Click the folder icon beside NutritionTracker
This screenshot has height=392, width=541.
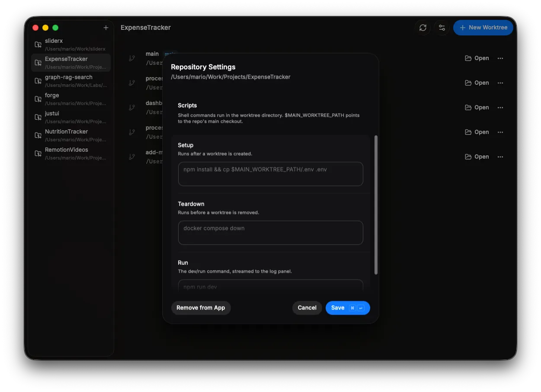[x=38, y=135]
